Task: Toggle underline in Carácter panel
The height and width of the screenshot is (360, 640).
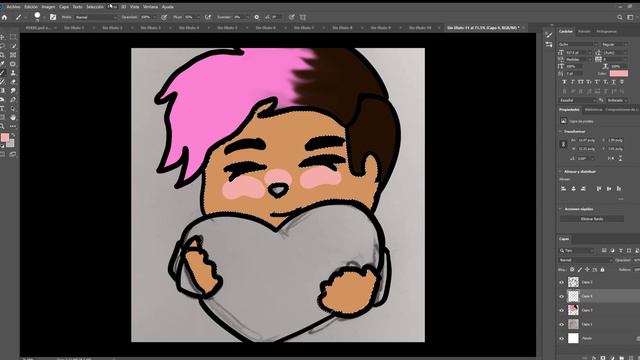Action: 613,82
